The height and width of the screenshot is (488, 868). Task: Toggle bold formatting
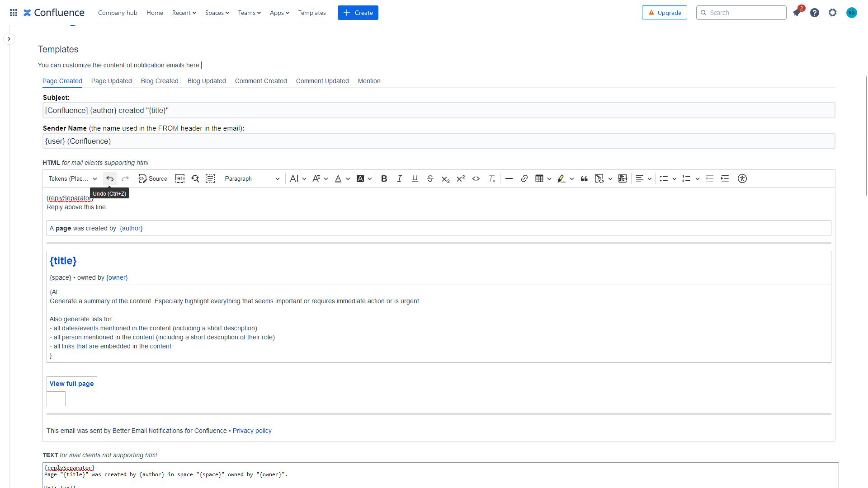[384, 178]
